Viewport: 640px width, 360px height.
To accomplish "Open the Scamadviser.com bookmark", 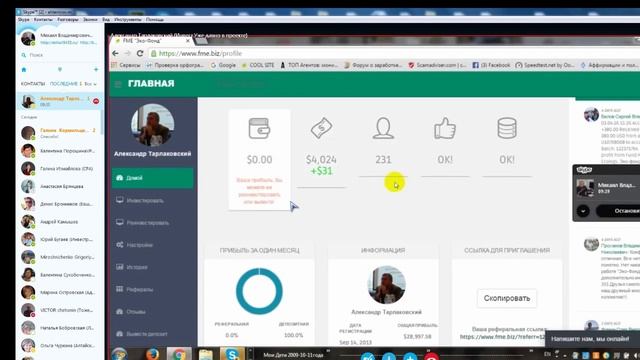I will click(x=438, y=65).
